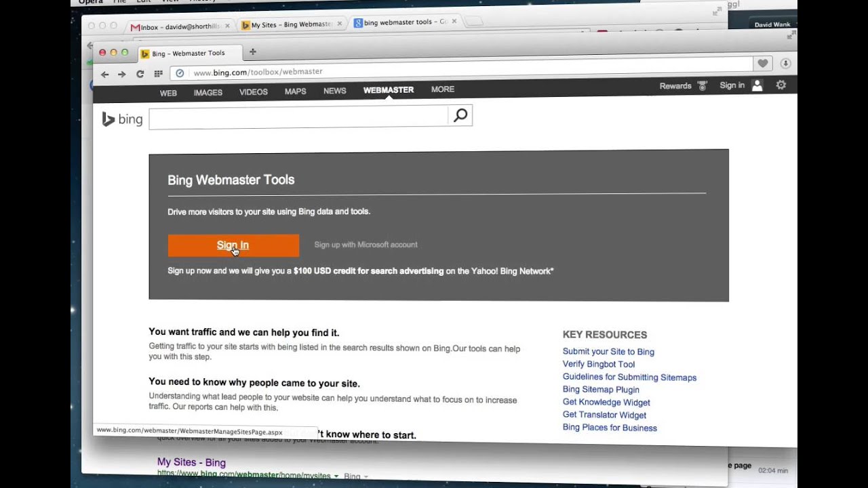Click the heading 'You need to know why people came'
Image resolution: width=868 pixels, height=488 pixels.
click(254, 383)
